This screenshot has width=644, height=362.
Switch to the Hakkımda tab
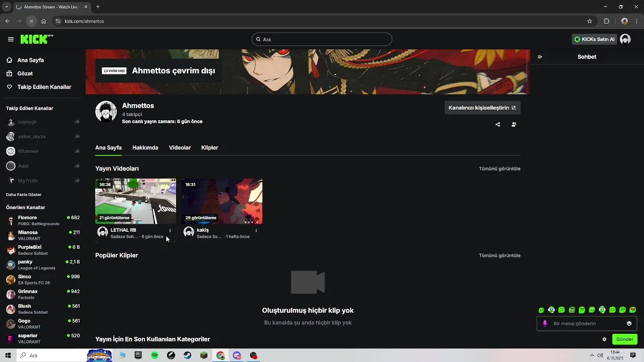click(x=145, y=148)
